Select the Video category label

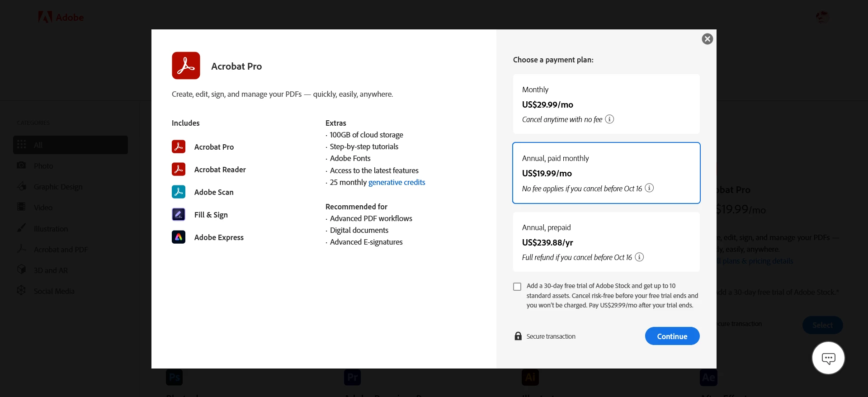43,208
